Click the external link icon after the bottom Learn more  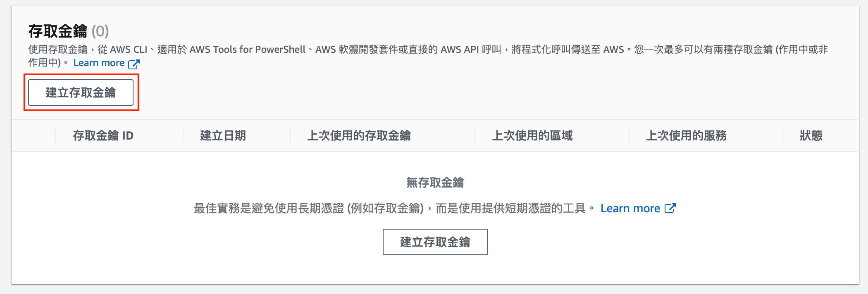670,208
